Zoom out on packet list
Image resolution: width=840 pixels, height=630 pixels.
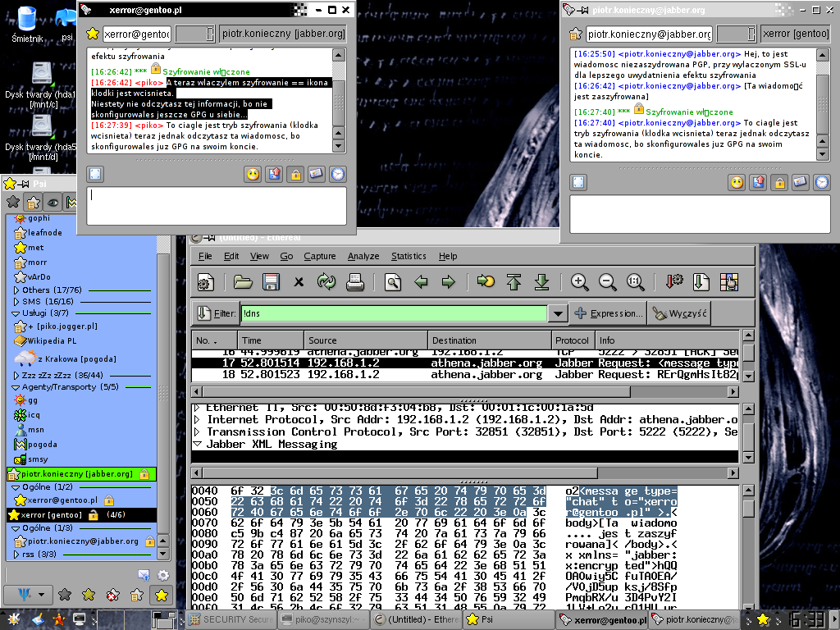point(608,282)
